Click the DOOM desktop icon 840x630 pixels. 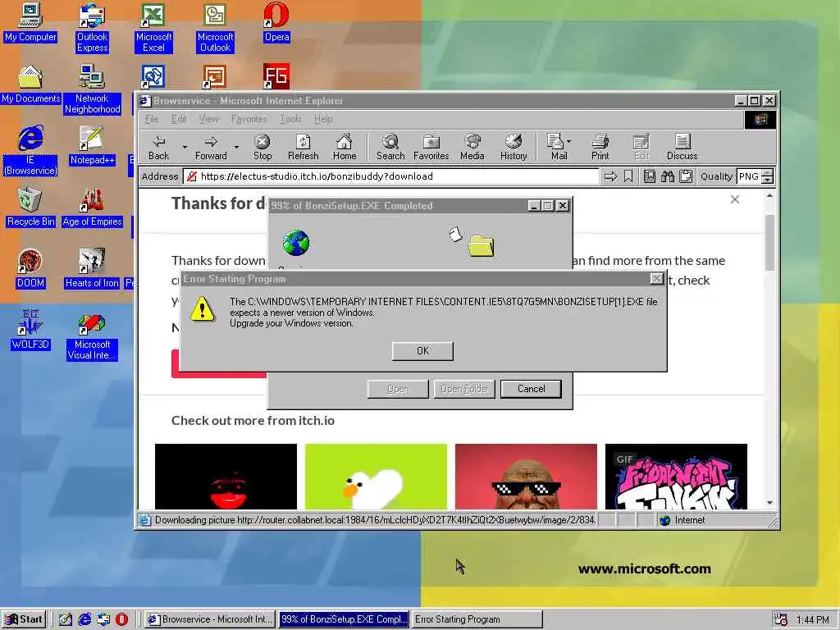pos(30,269)
